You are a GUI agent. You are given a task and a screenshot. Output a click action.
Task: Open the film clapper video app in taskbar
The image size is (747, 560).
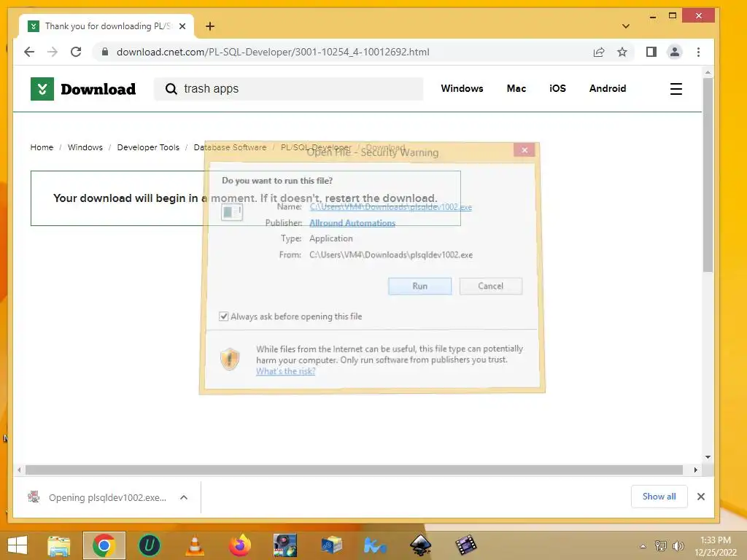(465, 545)
